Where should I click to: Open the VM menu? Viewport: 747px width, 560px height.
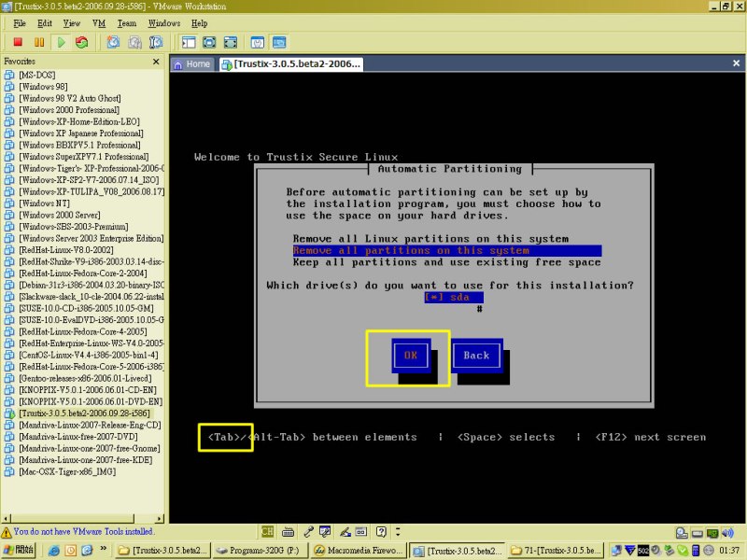coord(99,23)
